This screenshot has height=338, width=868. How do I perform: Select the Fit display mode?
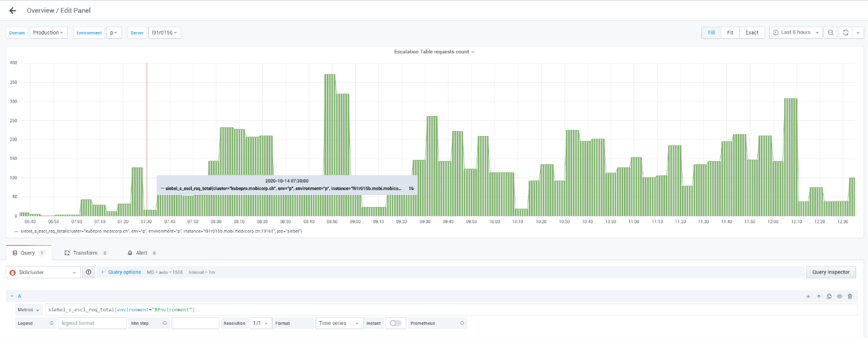(730, 33)
